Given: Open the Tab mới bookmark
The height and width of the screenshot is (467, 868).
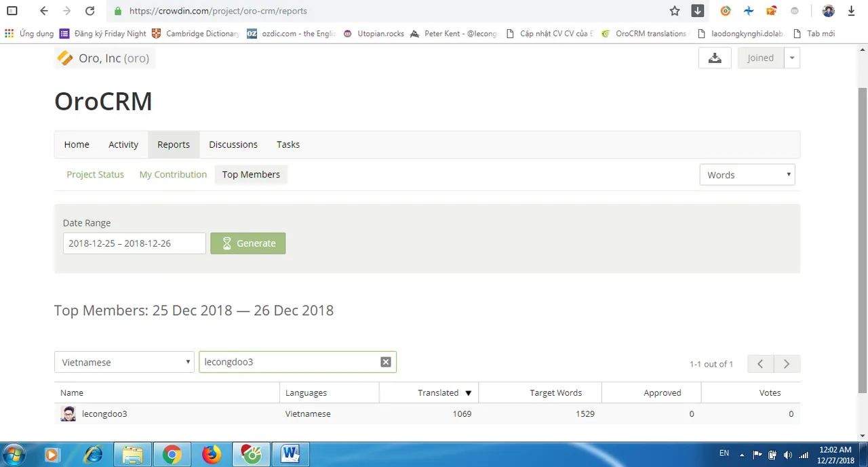Looking at the screenshot, I should pyautogui.click(x=814, y=33).
